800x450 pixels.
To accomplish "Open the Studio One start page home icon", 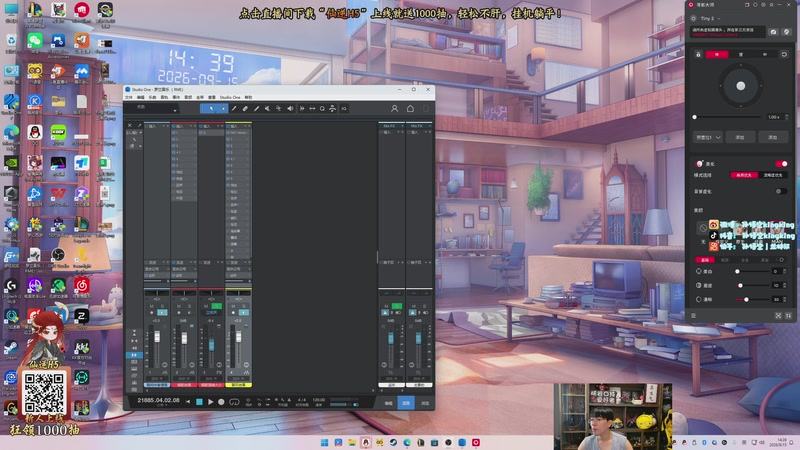I will coord(410,109).
